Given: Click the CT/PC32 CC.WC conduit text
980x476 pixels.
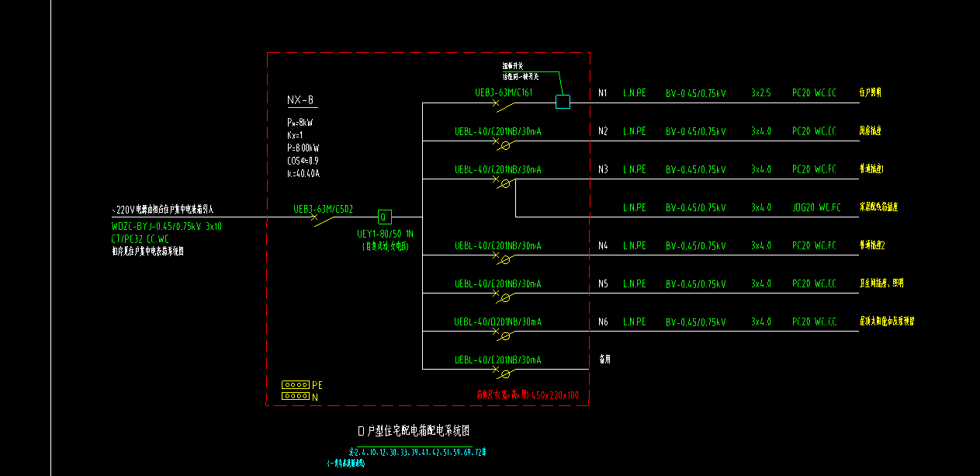Looking at the screenshot, I should pyautogui.click(x=140, y=239).
